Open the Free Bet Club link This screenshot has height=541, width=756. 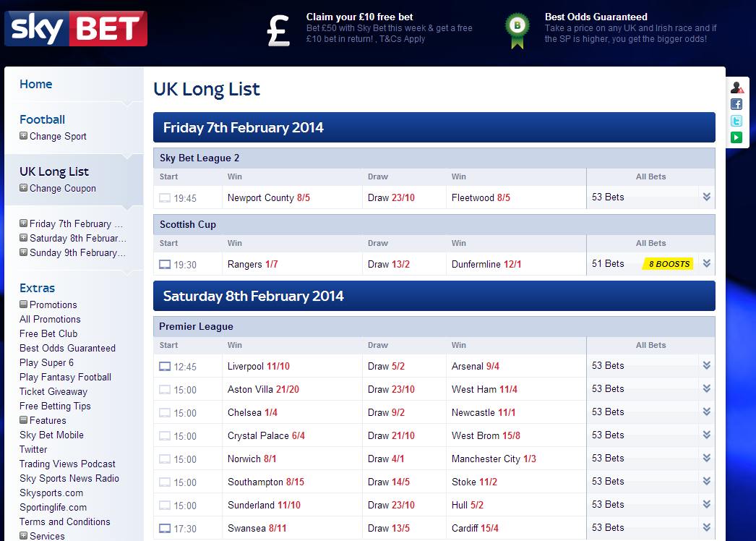[48, 333]
